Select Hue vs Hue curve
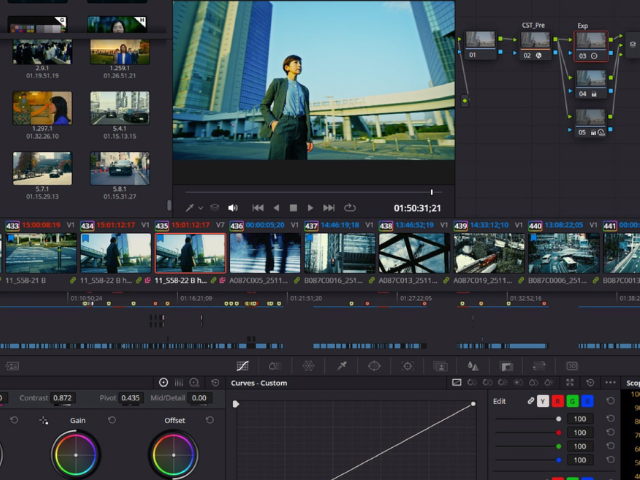 pos(472,382)
